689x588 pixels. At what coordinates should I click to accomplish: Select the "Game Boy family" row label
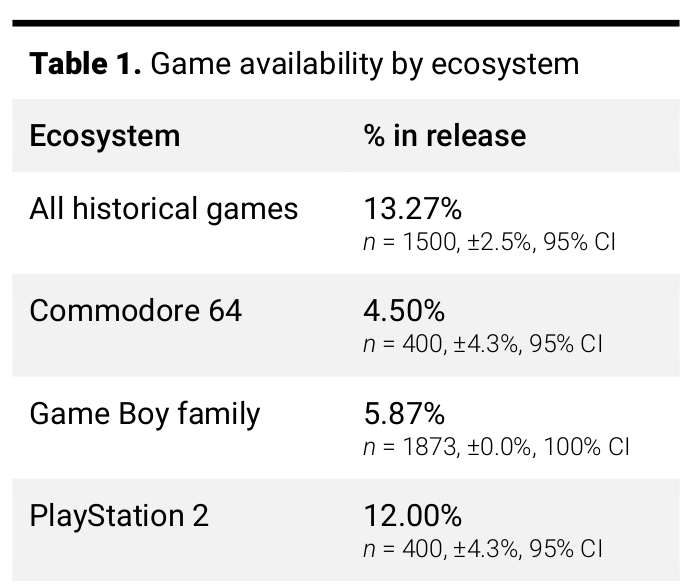point(144,413)
